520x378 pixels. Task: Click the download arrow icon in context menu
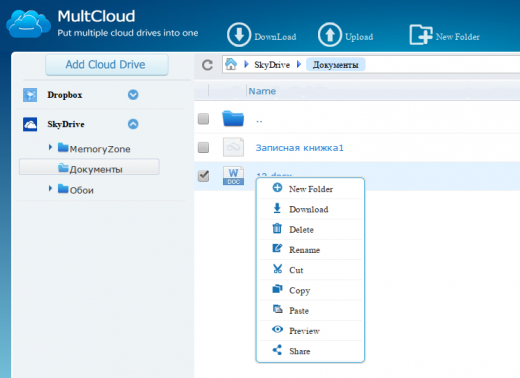coord(277,208)
